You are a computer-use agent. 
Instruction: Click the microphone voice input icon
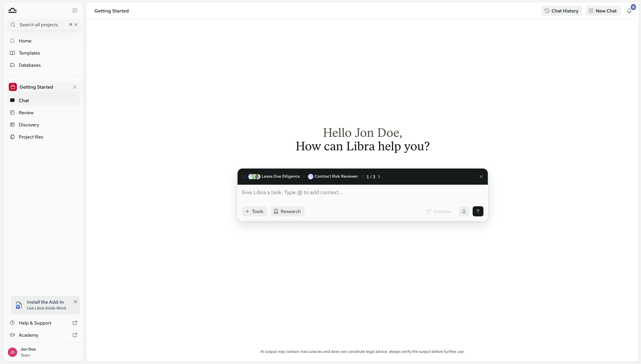click(x=464, y=211)
